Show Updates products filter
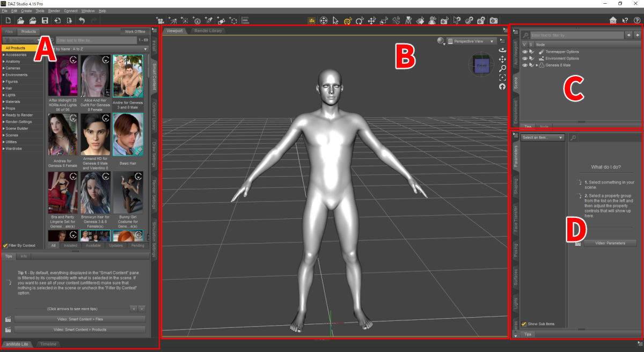Image resolution: width=644 pixels, height=352 pixels. 116,245
